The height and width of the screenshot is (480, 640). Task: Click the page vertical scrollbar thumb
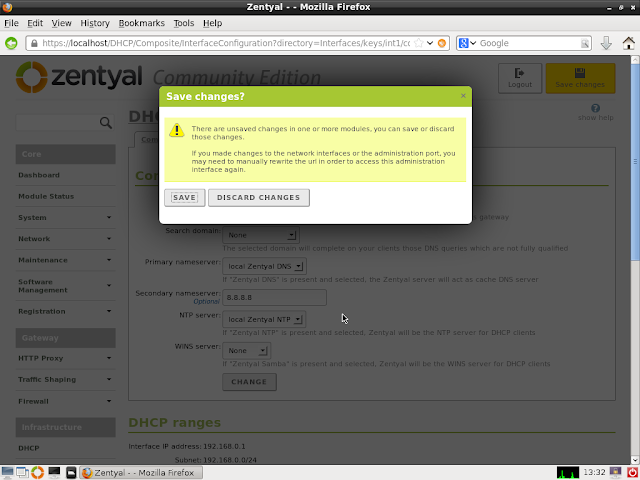(635, 161)
